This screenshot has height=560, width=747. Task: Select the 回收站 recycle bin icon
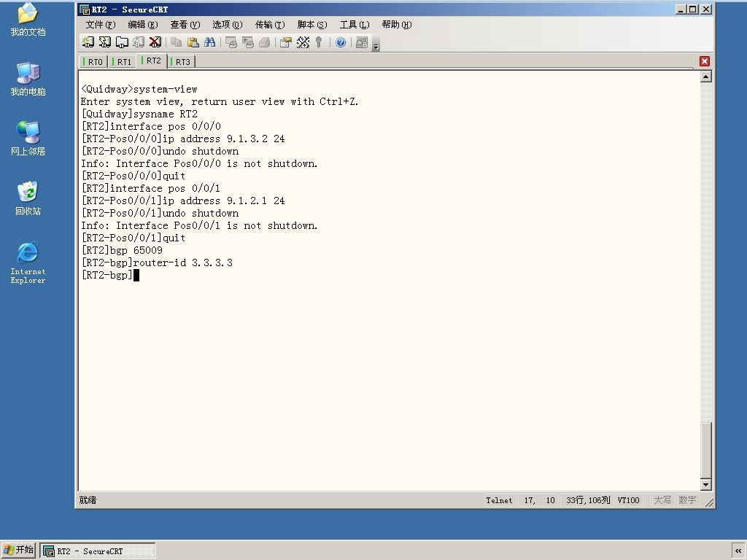[x=28, y=198]
